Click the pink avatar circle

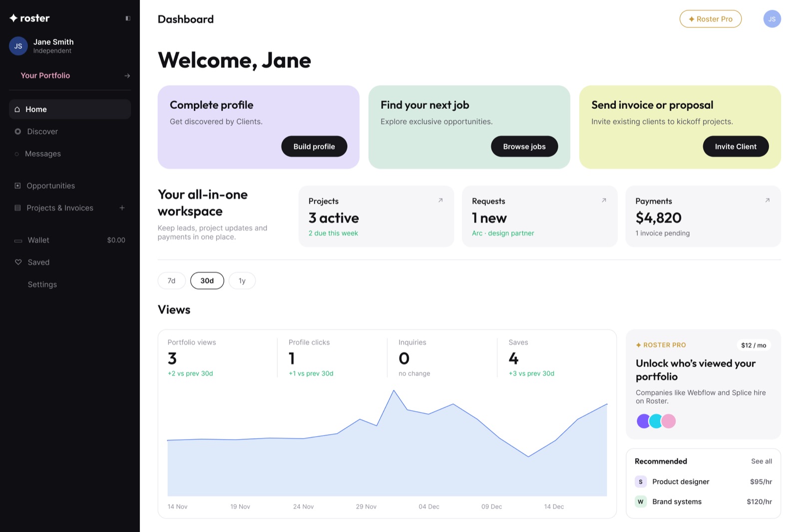(x=669, y=421)
